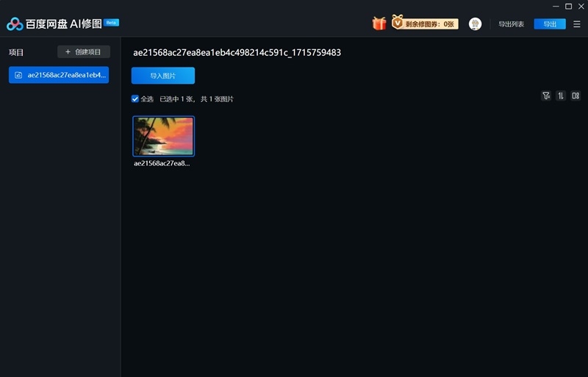This screenshot has width=588, height=377.
Task: Open the user avatar profile
Action: point(475,24)
